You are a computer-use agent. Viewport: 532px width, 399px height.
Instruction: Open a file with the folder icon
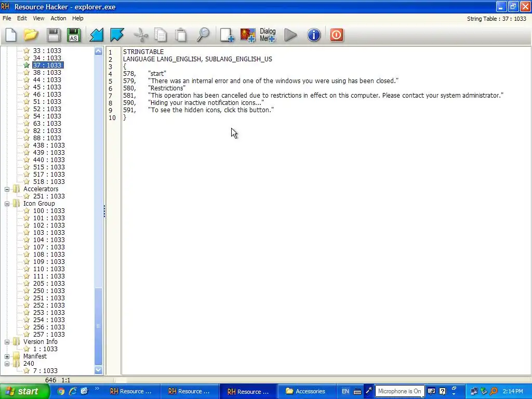click(x=31, y=35)
